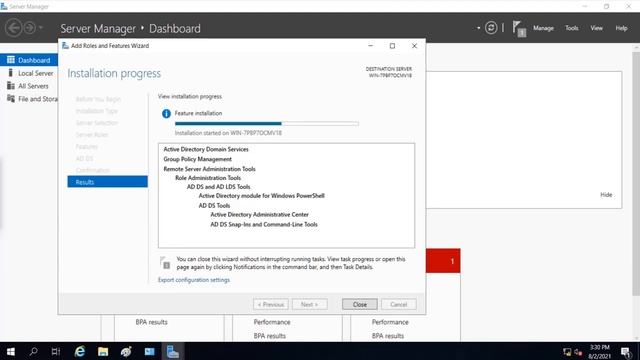The width and height of the screenshot is (640, 360).
Task: Click the taskbar clock showing 3:30 PM
Action: click(599, 351)
